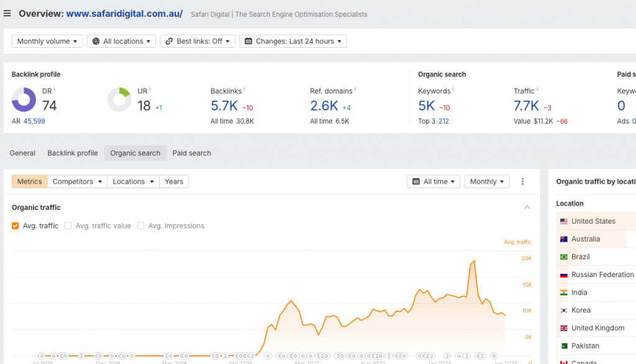Viewport: 636px width, 364px height.
Task: Select India location row
Action: [x=596, y=293]
